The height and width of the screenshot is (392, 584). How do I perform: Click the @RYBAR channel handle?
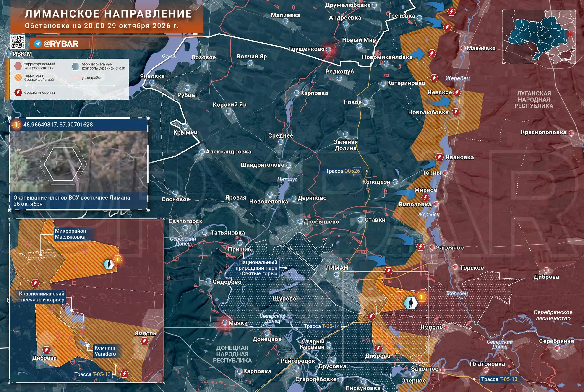(61, 44)
